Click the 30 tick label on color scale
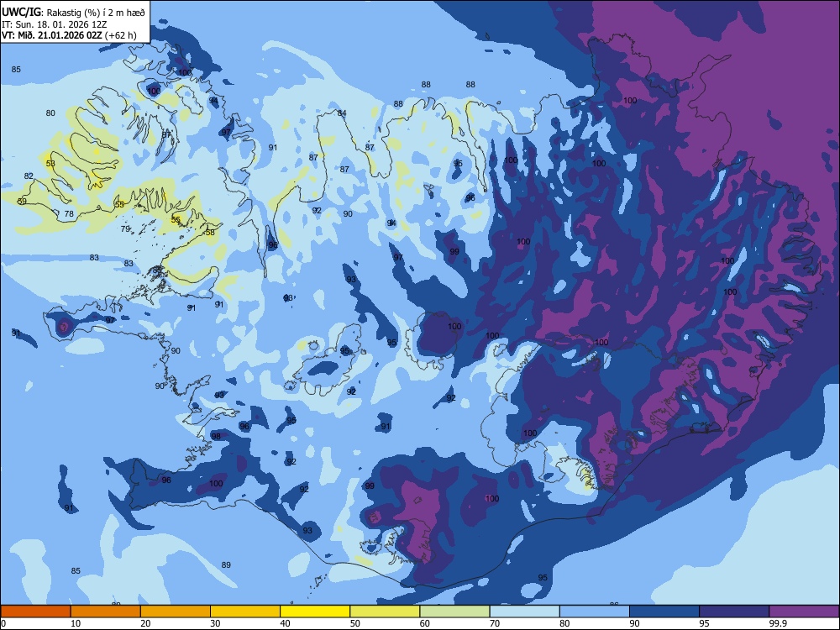 click(x=215, y=623)
